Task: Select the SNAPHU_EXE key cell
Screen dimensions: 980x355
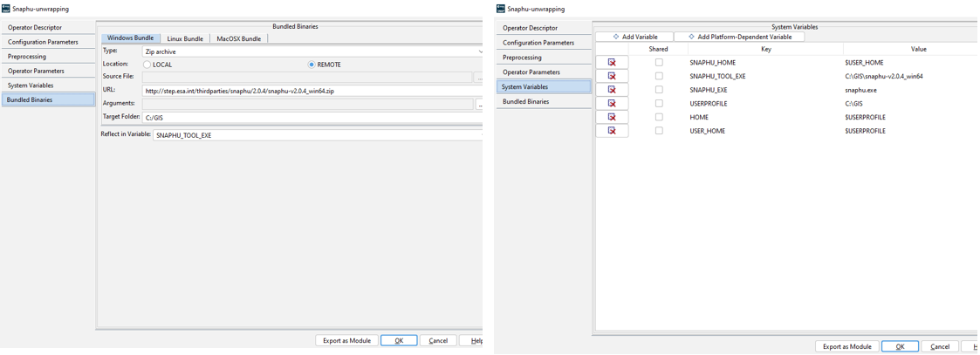Action: coord(765,90)
